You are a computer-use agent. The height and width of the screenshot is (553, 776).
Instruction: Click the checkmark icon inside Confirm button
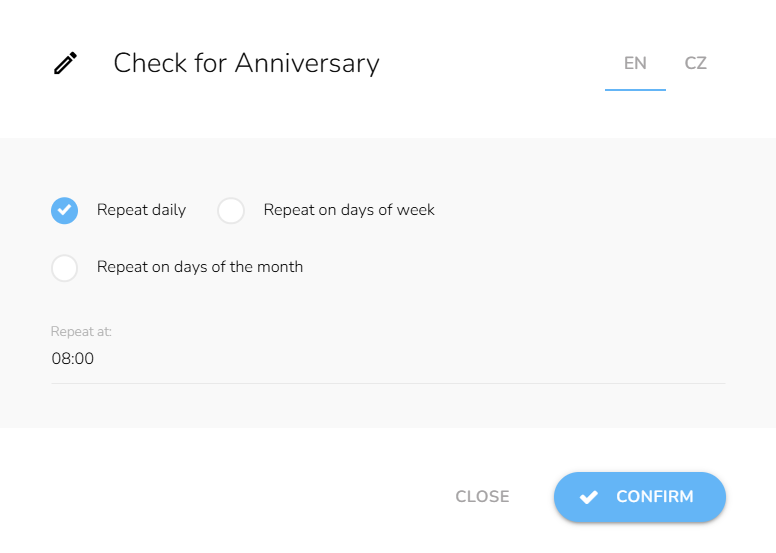click(x=588, y=497)
